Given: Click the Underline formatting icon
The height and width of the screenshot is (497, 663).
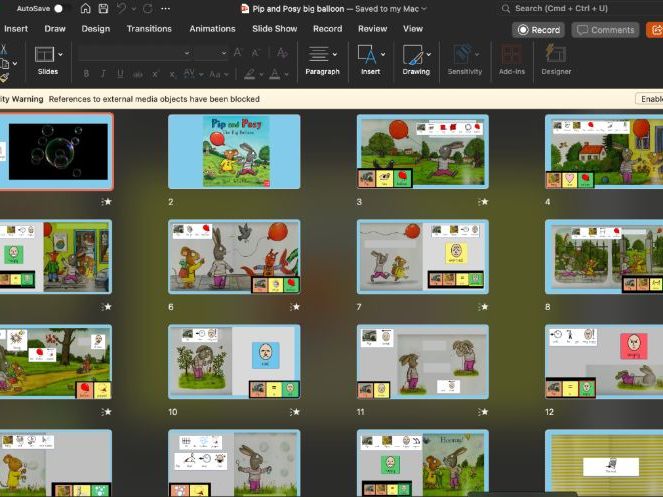Looking at the screenshot, I should tap(120, 74).
